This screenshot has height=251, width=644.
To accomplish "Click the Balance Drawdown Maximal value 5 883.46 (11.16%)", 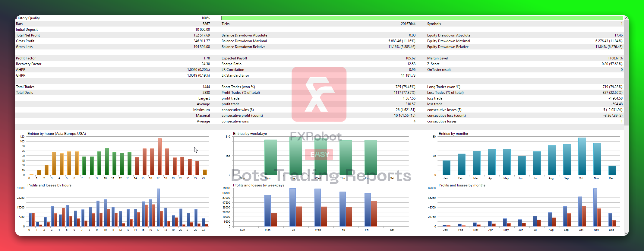I will [402, 41].
